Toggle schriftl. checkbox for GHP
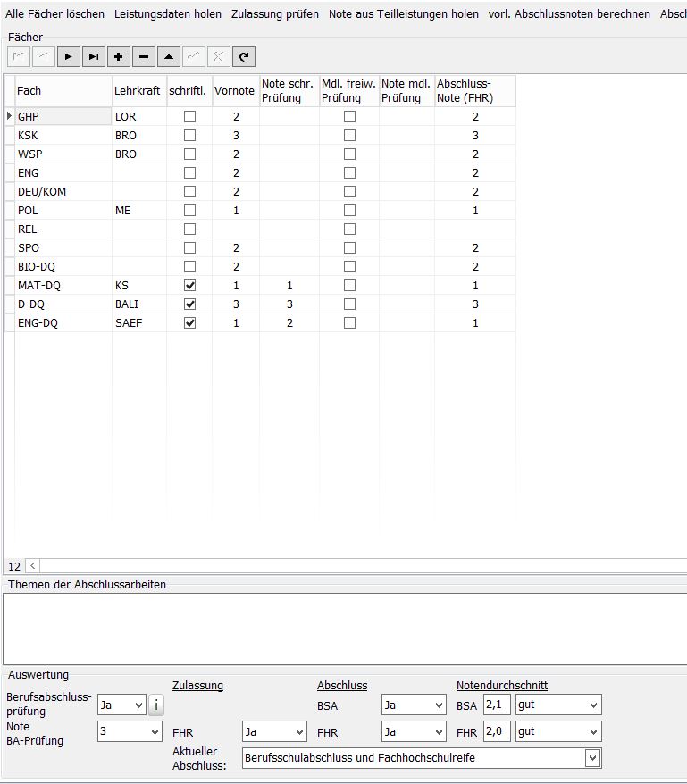Viewport: 687px width, 784px height. [189, 116]
